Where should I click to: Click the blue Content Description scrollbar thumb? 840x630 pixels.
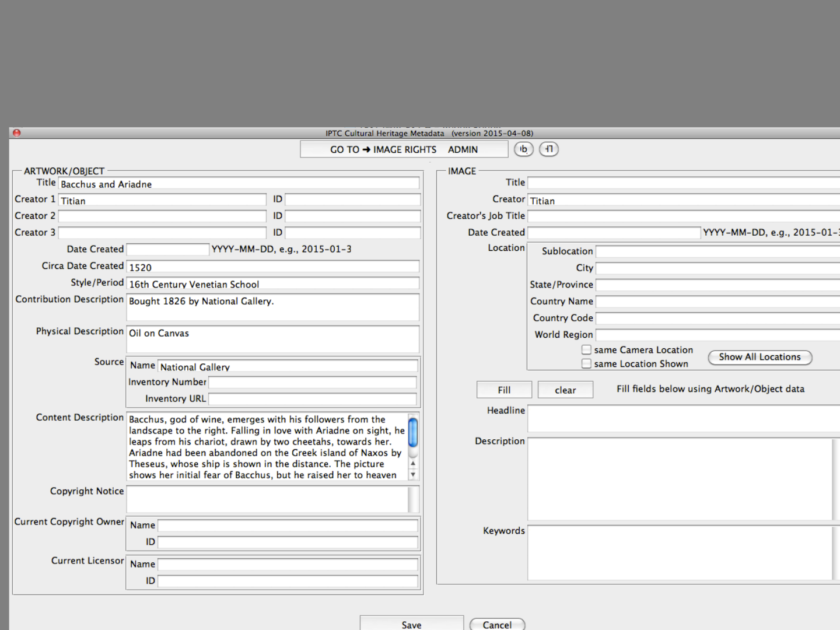(413, 432)
